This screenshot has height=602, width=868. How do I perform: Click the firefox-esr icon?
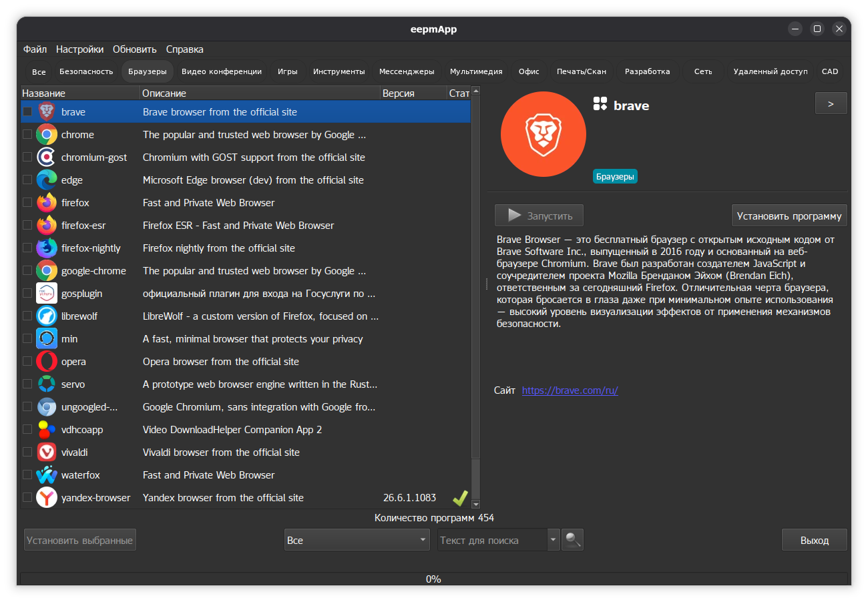pyautogui.click(x=47, y=226)
